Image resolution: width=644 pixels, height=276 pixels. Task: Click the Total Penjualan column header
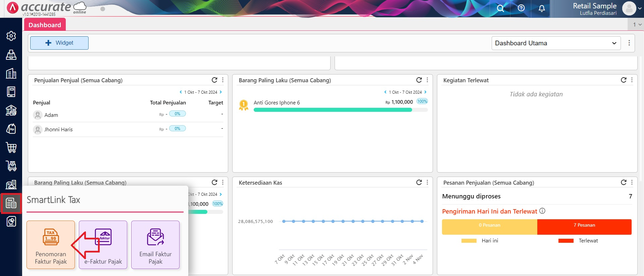(168, 103)
